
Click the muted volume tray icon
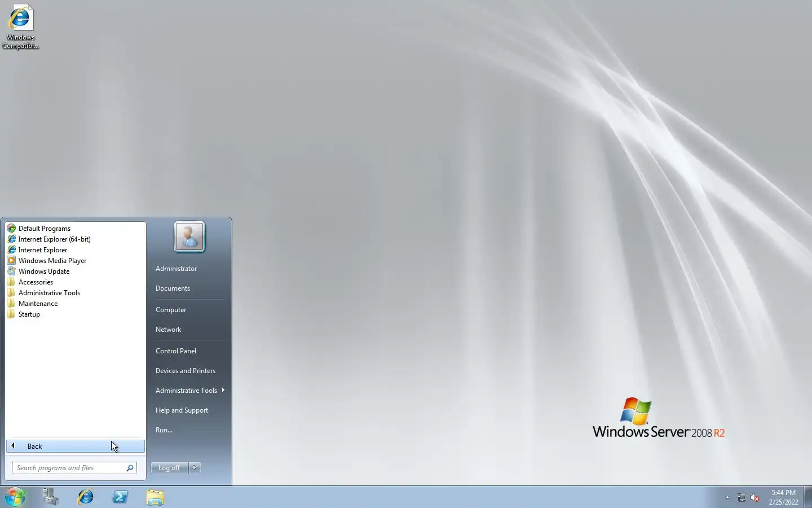point(755,497)
